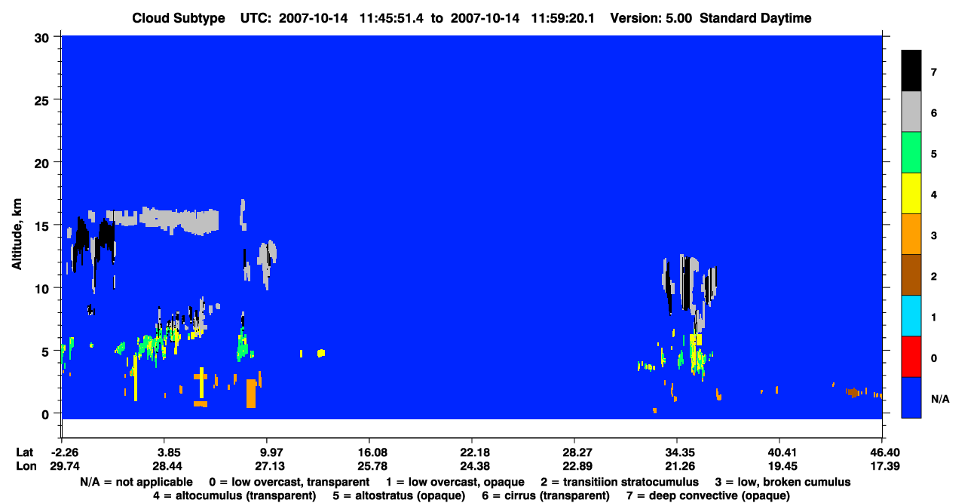The width and height of the screenshot is (980, 503).
Task: Click the end time '11:59:20.1' in title
Action: 562,18
